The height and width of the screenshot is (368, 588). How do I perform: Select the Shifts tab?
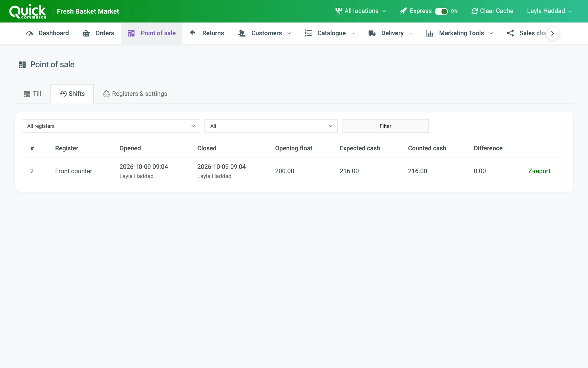click(72, 94)
